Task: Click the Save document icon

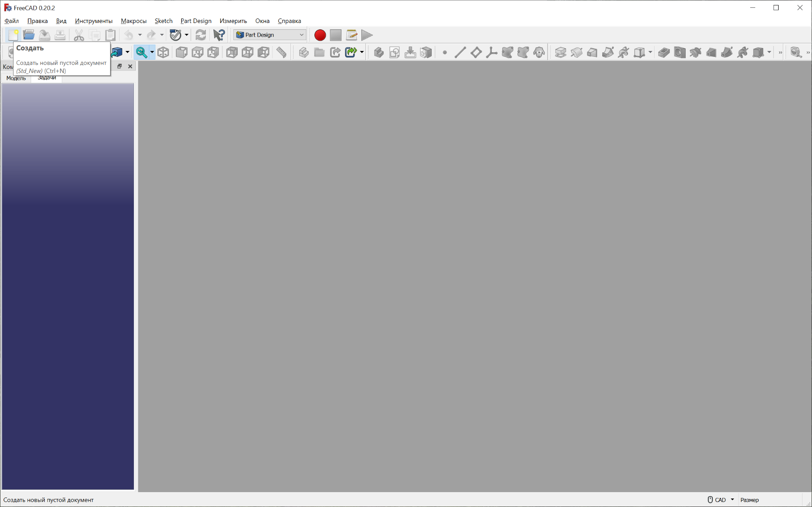Action: point(44,35)
